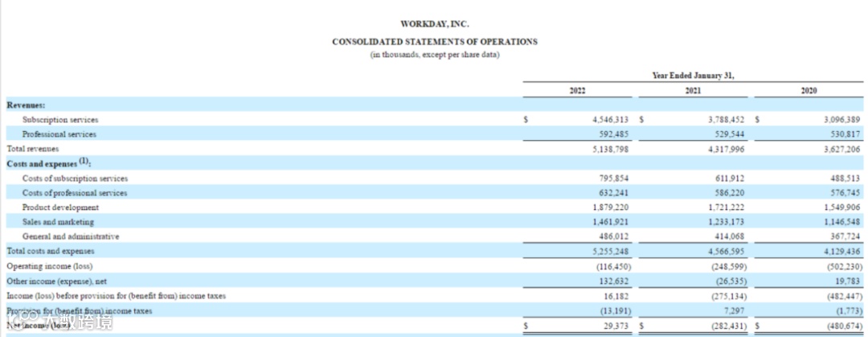This screenshot has height=337, width=868.
Task: Select Income (loss) before provision row label
Action: pos(117,296)
